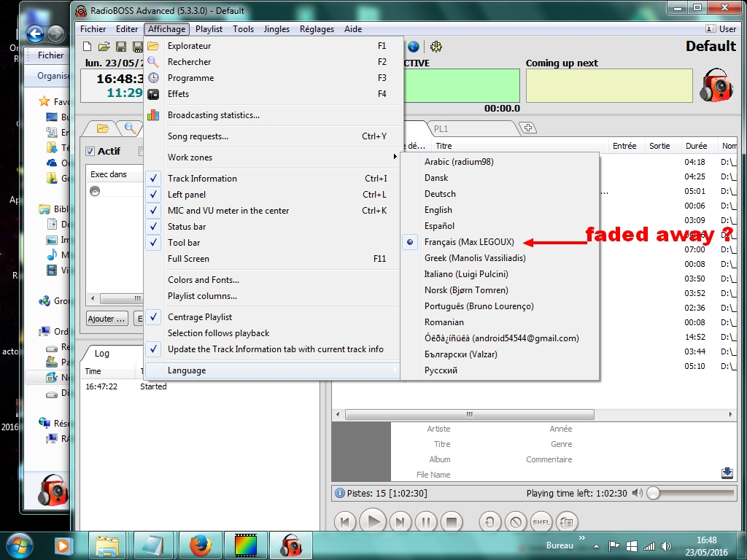This screenshot has width=747, height=560.
Task: Toggle MIC and VU meter in the center
Action: (271, 211)
